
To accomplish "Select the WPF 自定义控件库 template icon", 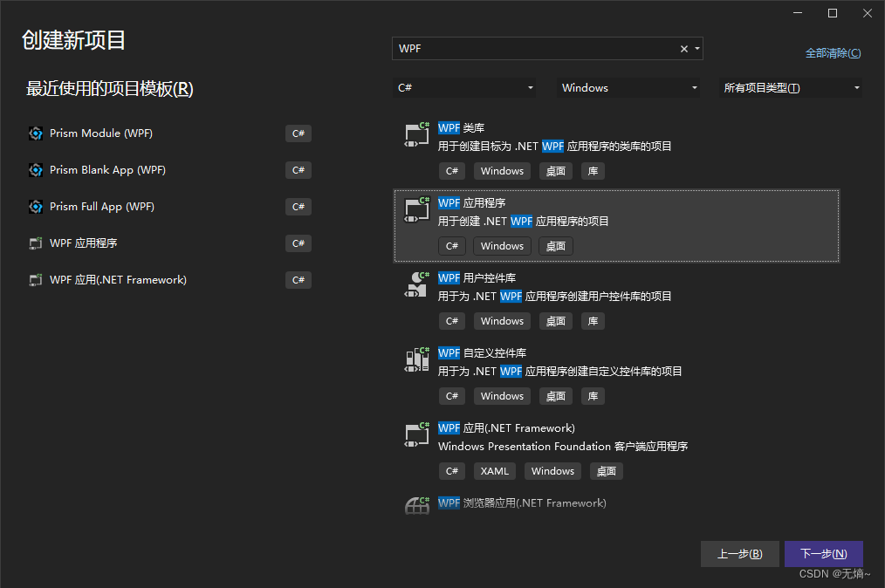I will click(416, 359).
